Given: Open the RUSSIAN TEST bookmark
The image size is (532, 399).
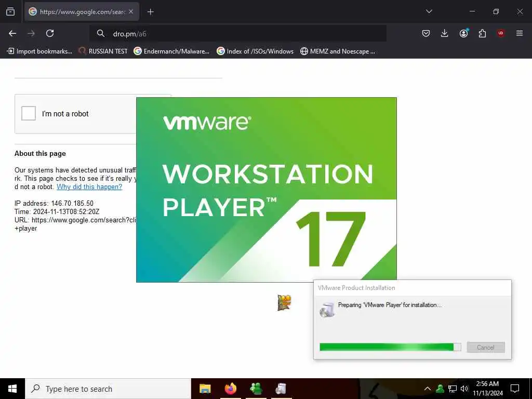Looking at the screenshot, I should pos(103,51).
